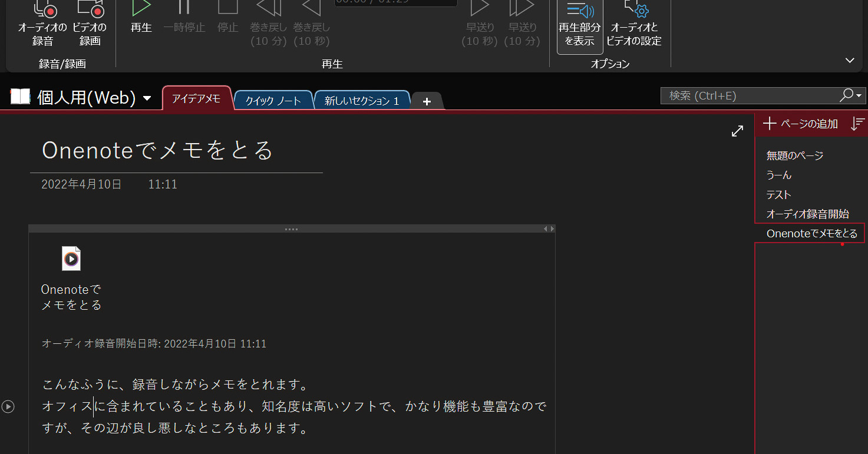Image resolution: width=868 pixels, height=454 pixels.
Task: Click ページの追加 to add a page
Action: click(x=800, y=124)
